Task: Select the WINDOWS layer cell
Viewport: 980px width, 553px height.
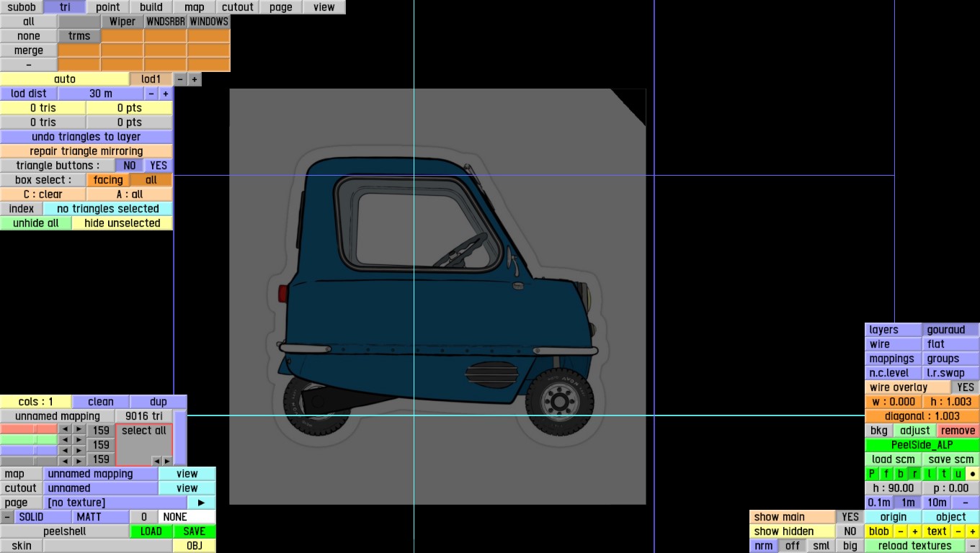Action: pos(209,22)
